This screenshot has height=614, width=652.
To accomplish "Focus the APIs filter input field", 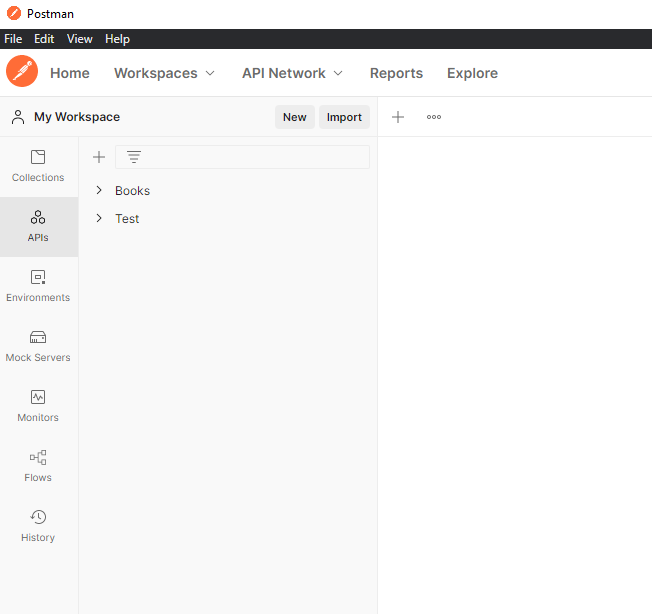I will tap(242, 157).
